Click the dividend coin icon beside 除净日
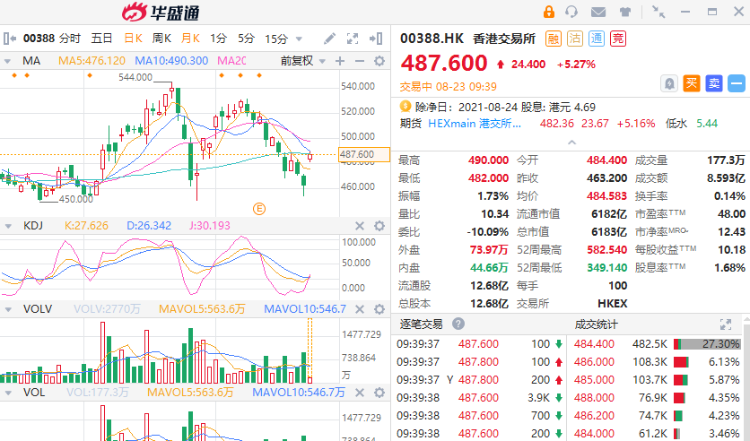Viewport: 750px width, 441px height. [x=405, y=106]
